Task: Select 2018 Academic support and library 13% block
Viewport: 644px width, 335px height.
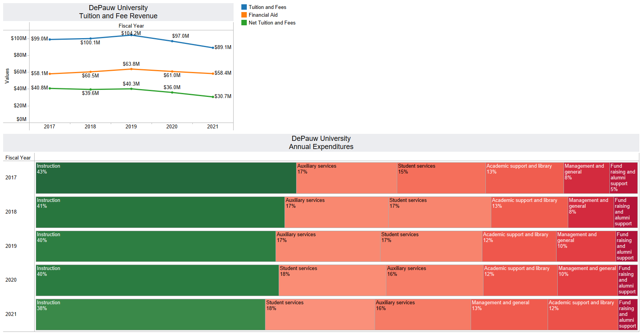Action: 529,212
